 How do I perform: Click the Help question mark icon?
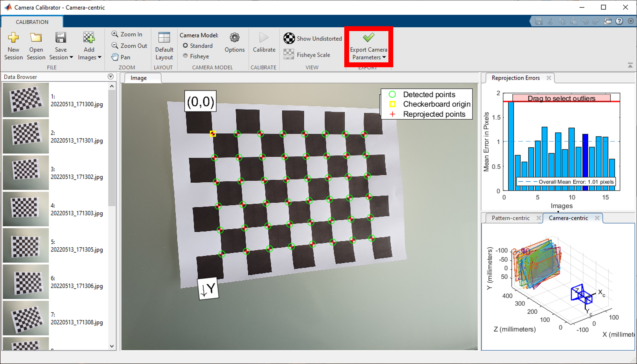pos(619,21)
